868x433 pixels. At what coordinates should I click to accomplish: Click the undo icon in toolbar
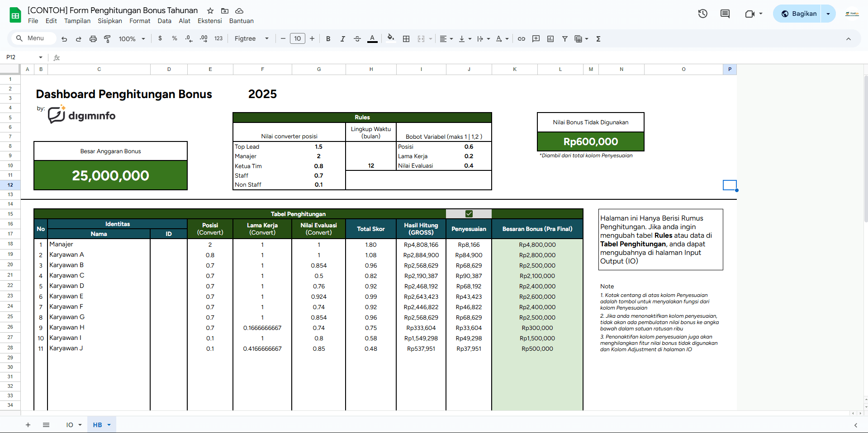point(64,39)
